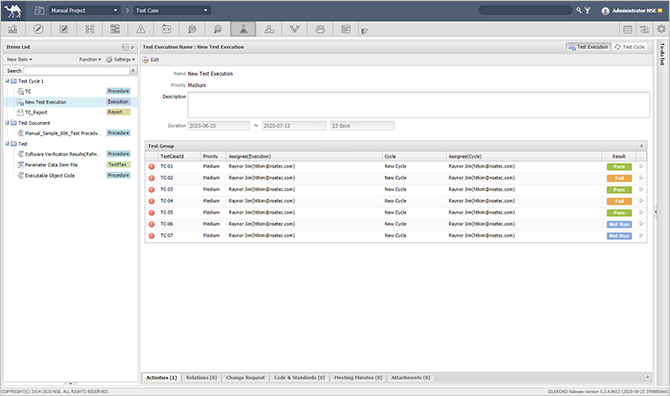Open the Attachments (0) tab

[x=411, y=378]
